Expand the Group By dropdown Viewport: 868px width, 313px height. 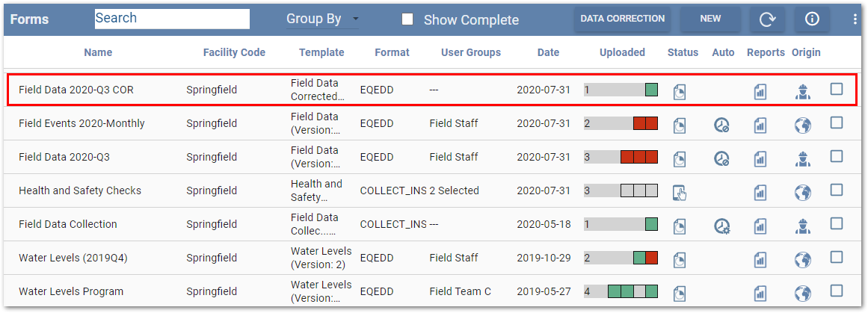(x=322, y=19)
